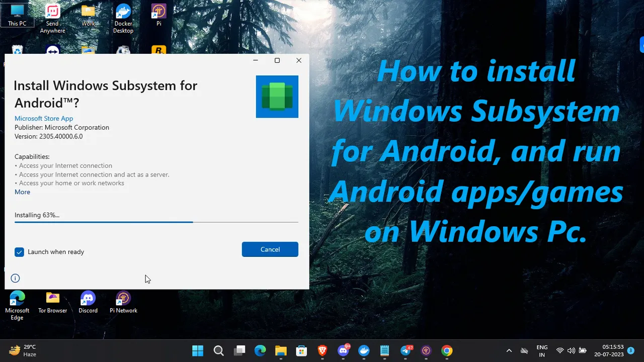The width and height of the screenshot is (644, 362).
Task: Launch Google Chrome from the taskbar
Action: pyautogui.click(x=446, y=350)
